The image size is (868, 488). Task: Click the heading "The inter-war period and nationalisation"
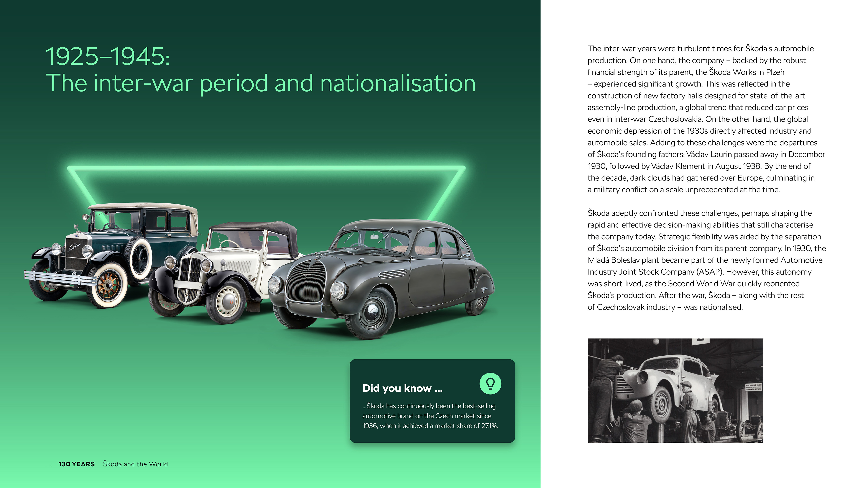click(260, 83)
